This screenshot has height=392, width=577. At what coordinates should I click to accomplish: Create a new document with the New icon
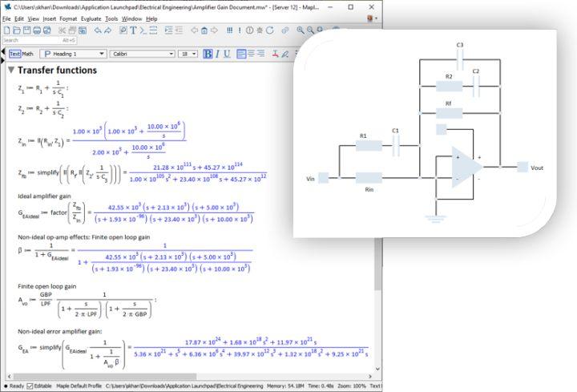(x=7, y=30)
